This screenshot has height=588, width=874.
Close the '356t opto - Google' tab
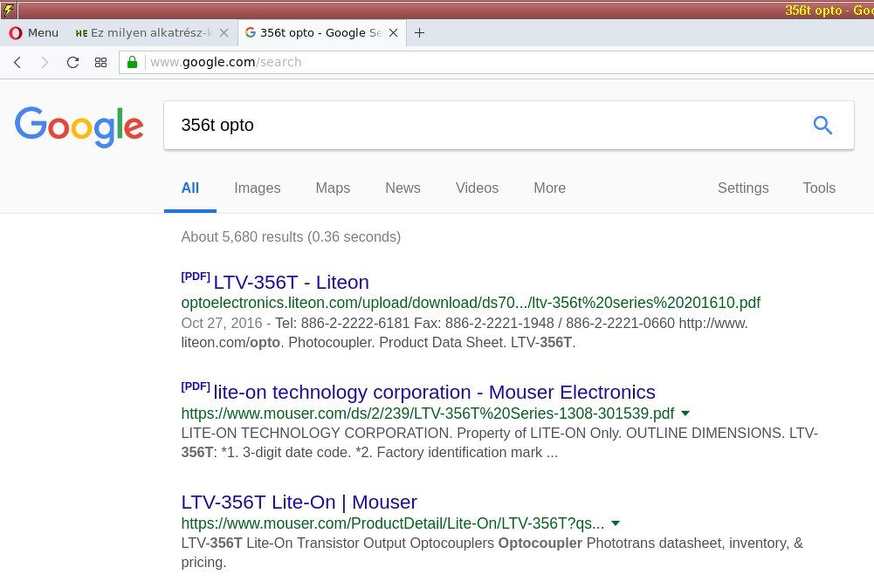(394, 33)
